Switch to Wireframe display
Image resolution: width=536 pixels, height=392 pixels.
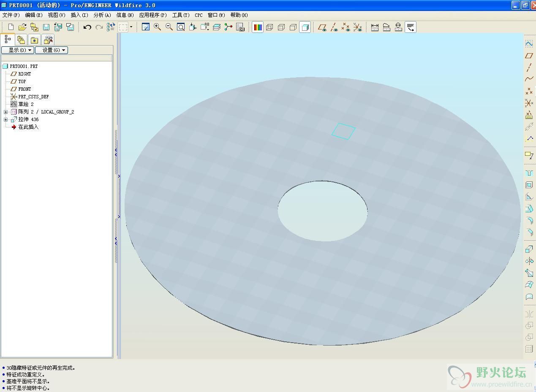(x=269, y=27)
